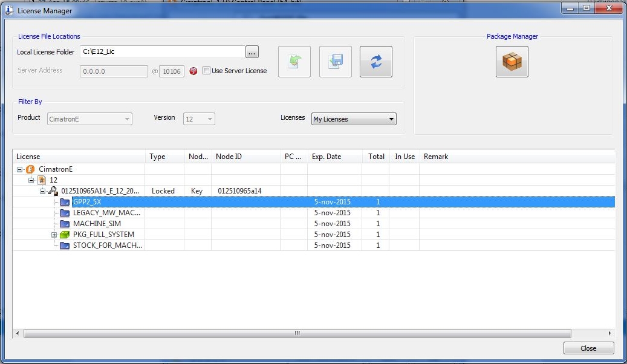This screenshot has height=364, width=627.
Task: Click the Server Address field
Action: coord(114,71)
